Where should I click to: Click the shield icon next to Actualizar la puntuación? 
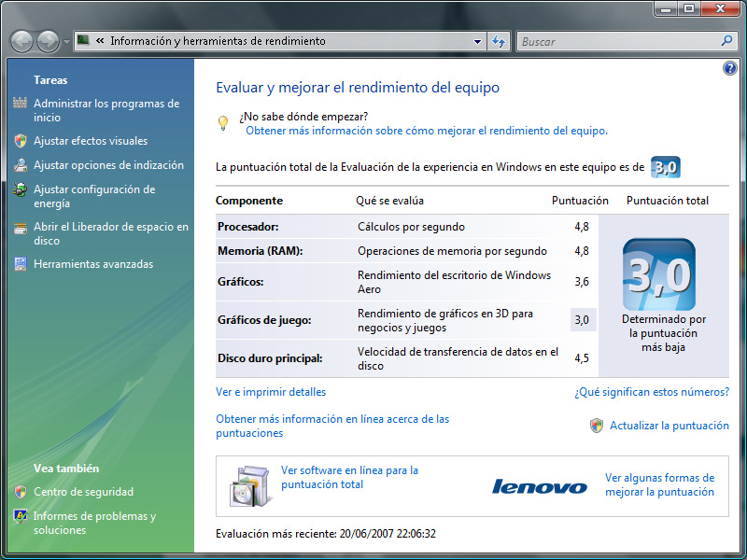(597, 426)
